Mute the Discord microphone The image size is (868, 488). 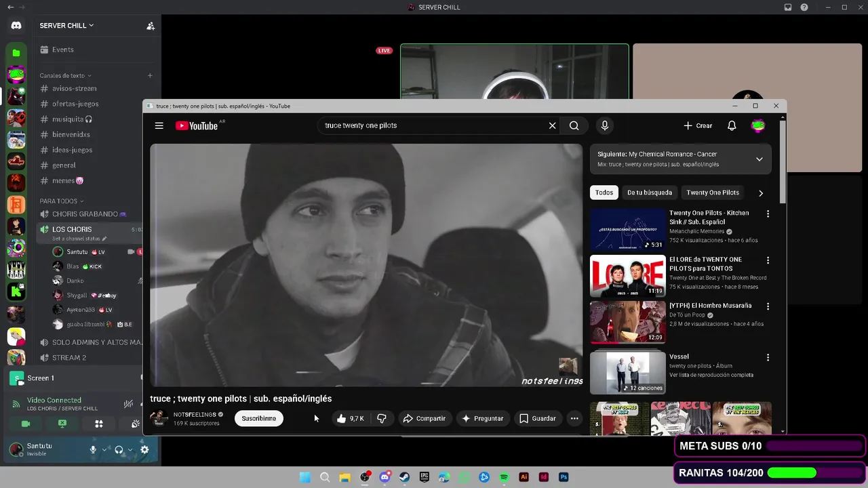[94, 449]
